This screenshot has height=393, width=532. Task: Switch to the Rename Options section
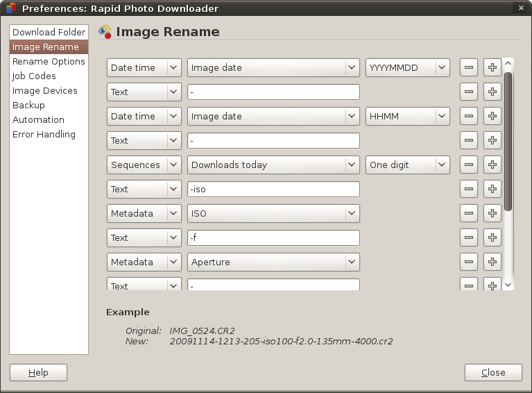click(x=49, y=61)
